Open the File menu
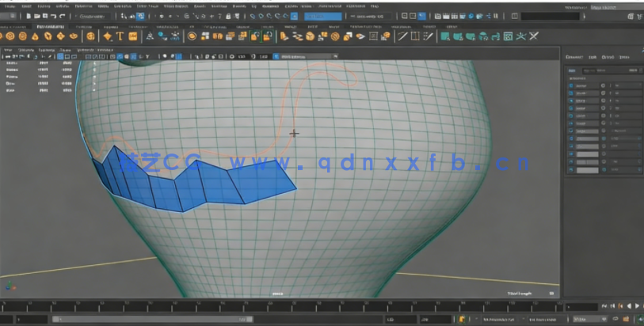The image size is (644, 326). (x=10, y=6)
